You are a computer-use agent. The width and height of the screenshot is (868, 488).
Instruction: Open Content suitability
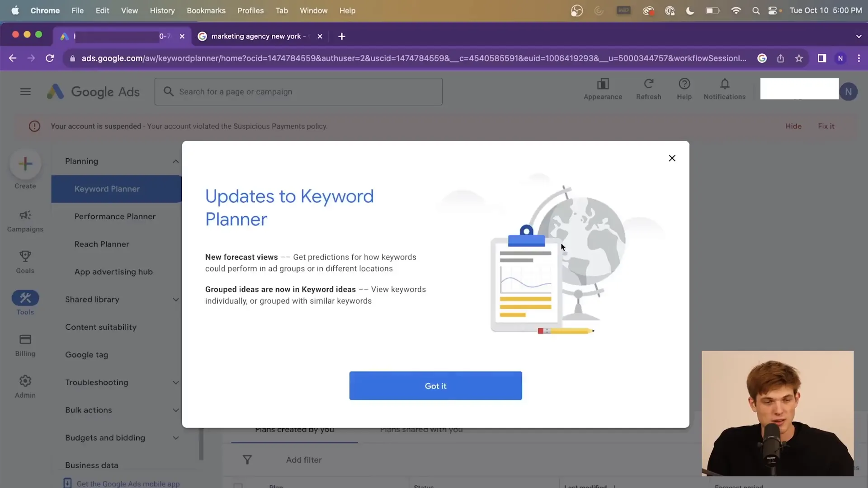[x=101, y=327]
